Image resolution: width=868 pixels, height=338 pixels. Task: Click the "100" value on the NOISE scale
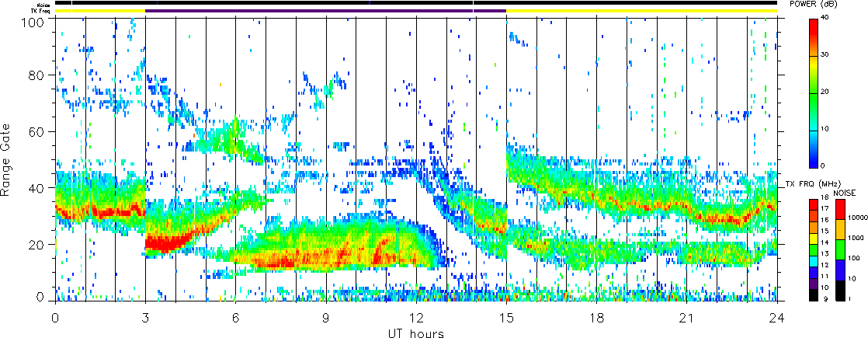tap(852, 258)
